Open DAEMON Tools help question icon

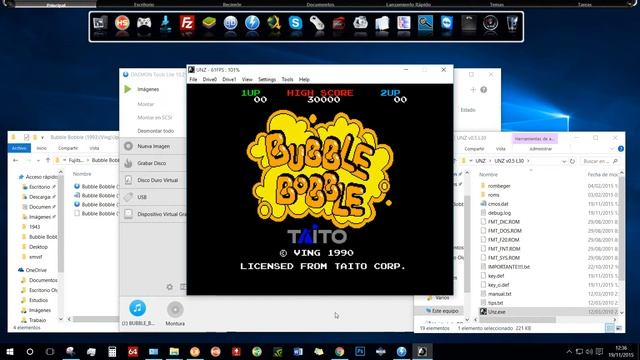coord(484,90)
